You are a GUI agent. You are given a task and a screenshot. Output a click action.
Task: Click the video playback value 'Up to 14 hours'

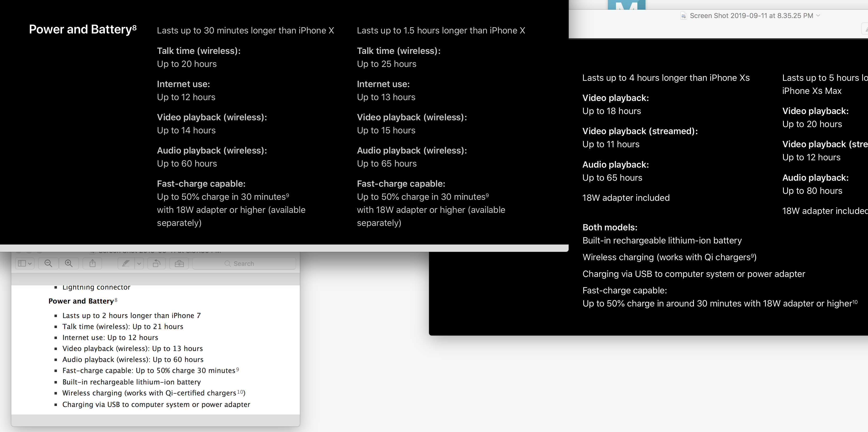pos(186,130)
